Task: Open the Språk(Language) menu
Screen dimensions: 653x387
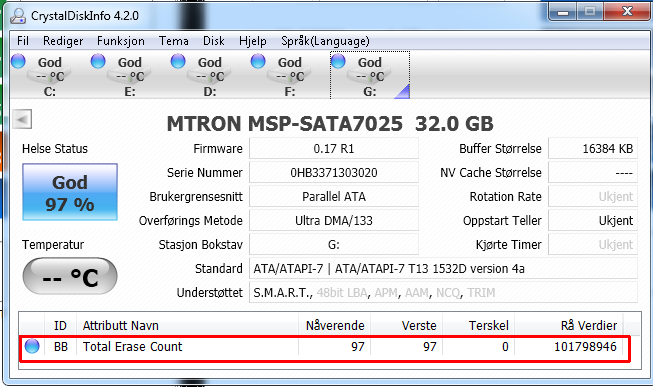Action: (325, 41)
